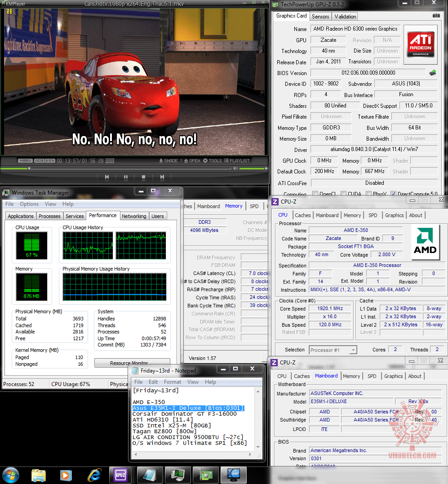Switch to Sensors tab in GPU-Z

pyautogui.click(x=320, y=16)
